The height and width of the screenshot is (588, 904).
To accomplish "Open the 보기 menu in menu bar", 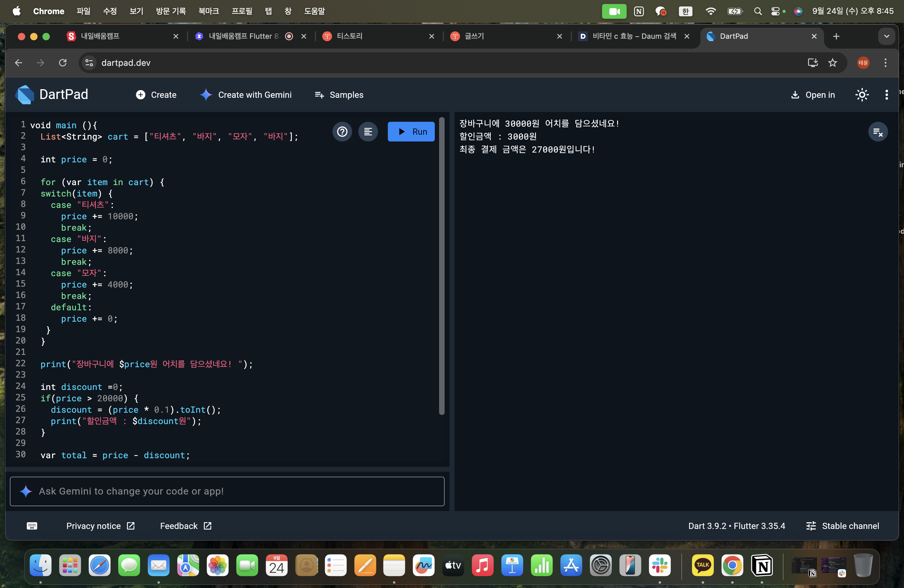I will click(136, 11).
